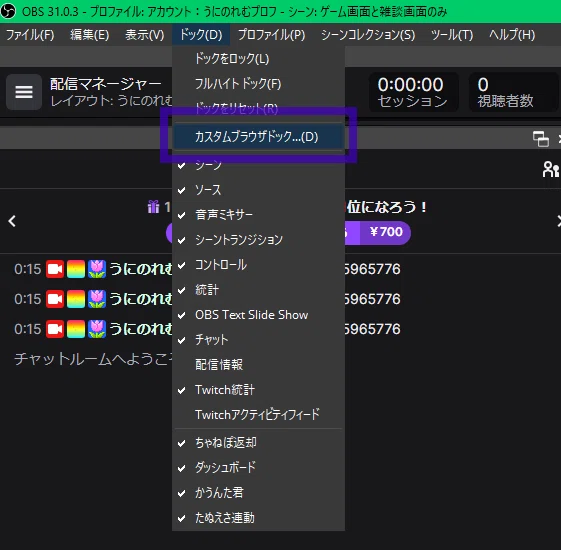Click the 0 視聴者数 viewer counter
The height and width of the screenshot is (550, 561).
(513, 92)
